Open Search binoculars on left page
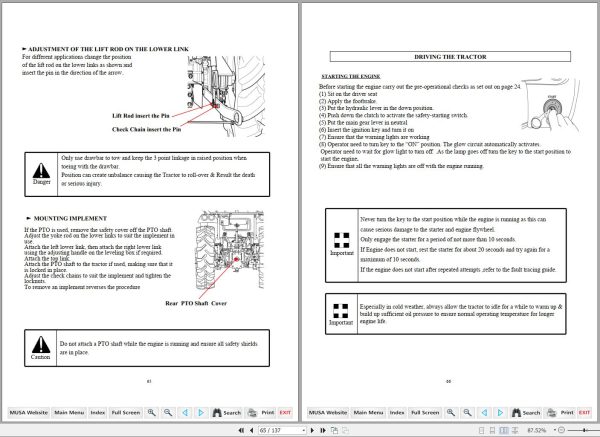The width and height of the screenshot is (600, 437). 227,413
